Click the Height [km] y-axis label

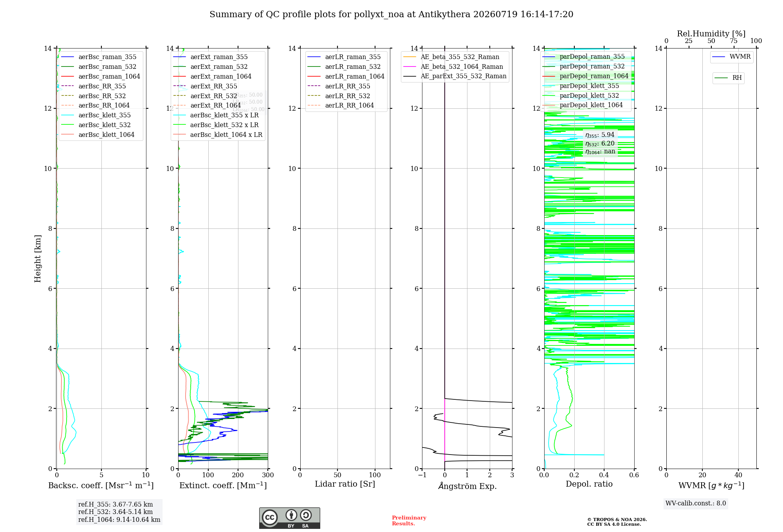coord(38,259)
